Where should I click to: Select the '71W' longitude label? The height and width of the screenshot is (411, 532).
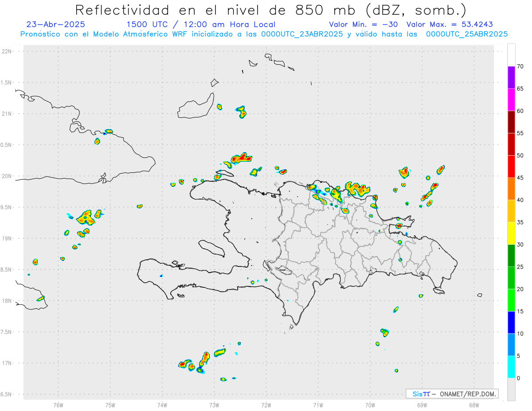[x=318, y=404]
